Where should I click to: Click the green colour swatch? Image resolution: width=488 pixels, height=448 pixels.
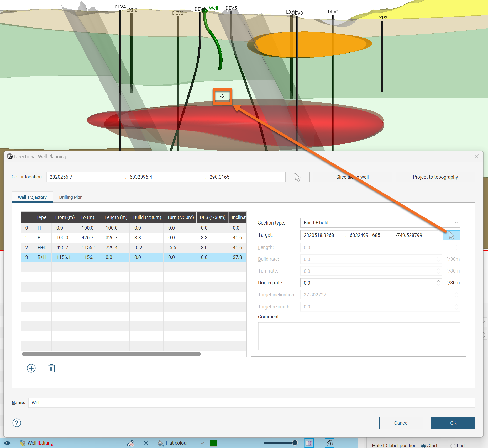click(213, 443)
